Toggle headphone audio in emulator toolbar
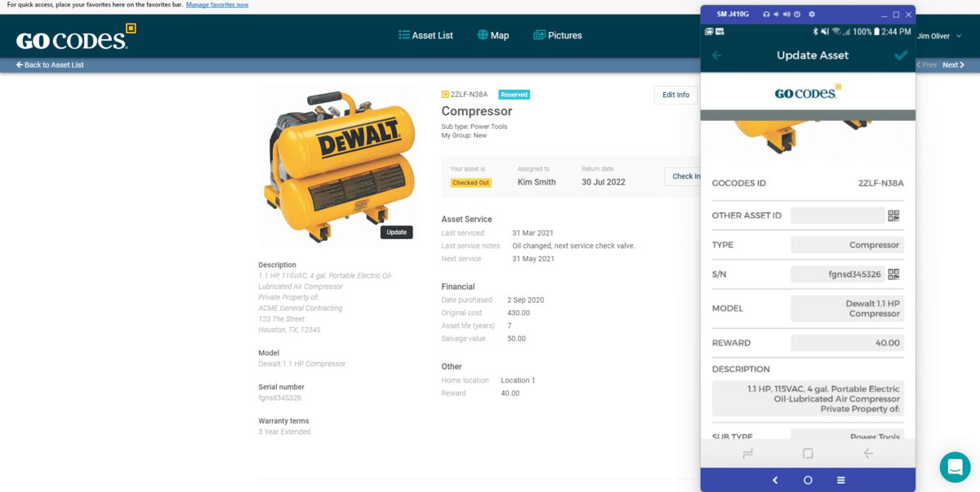 click(x=766, y=14)
